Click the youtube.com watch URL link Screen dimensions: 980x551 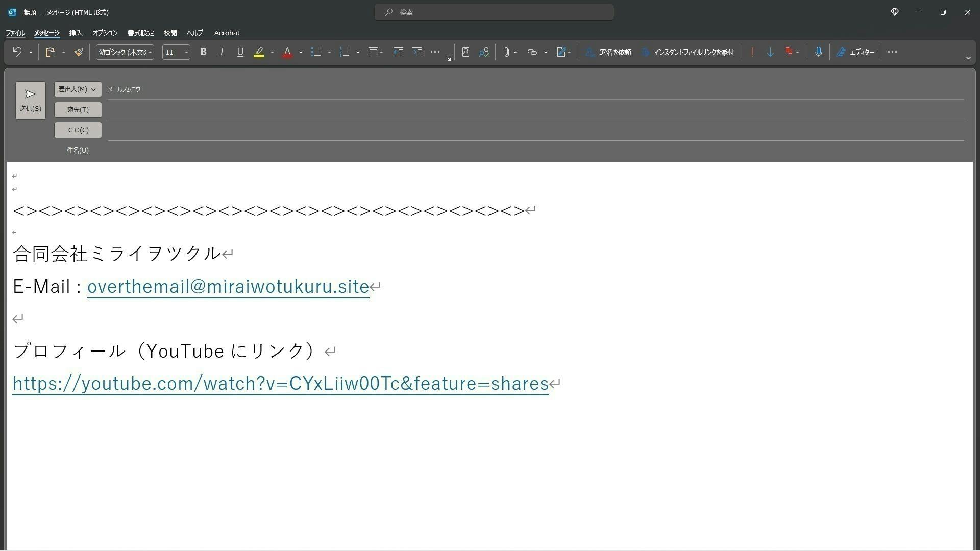[x=281, y=384]
